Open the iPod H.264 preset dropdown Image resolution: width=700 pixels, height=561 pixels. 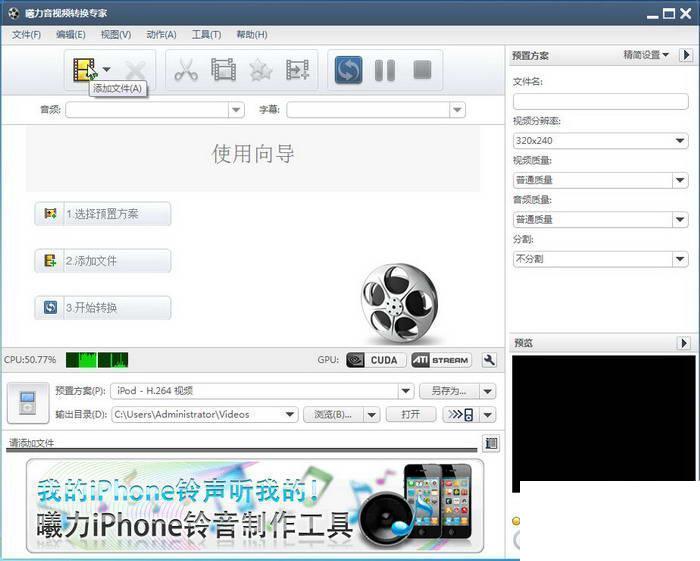pos(405,391)
